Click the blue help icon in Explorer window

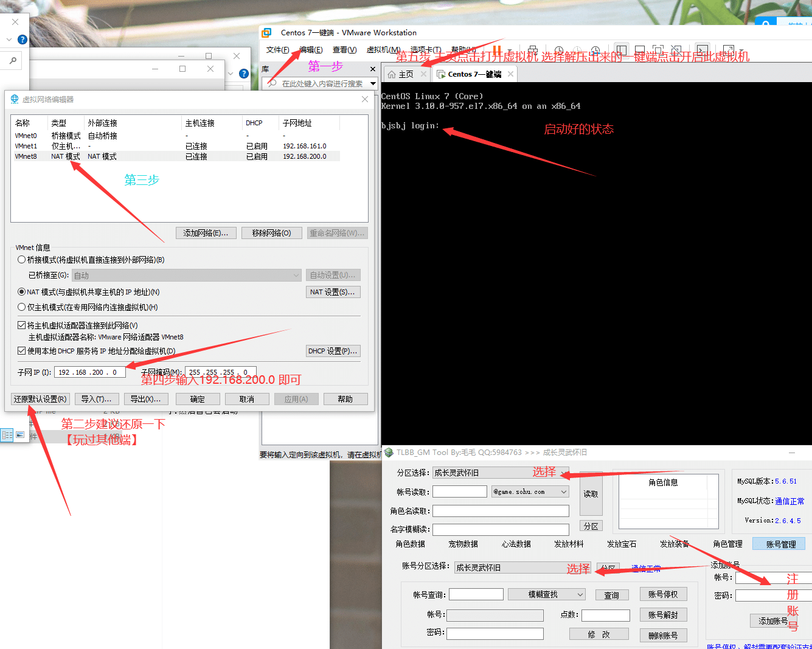click(23, 40)
